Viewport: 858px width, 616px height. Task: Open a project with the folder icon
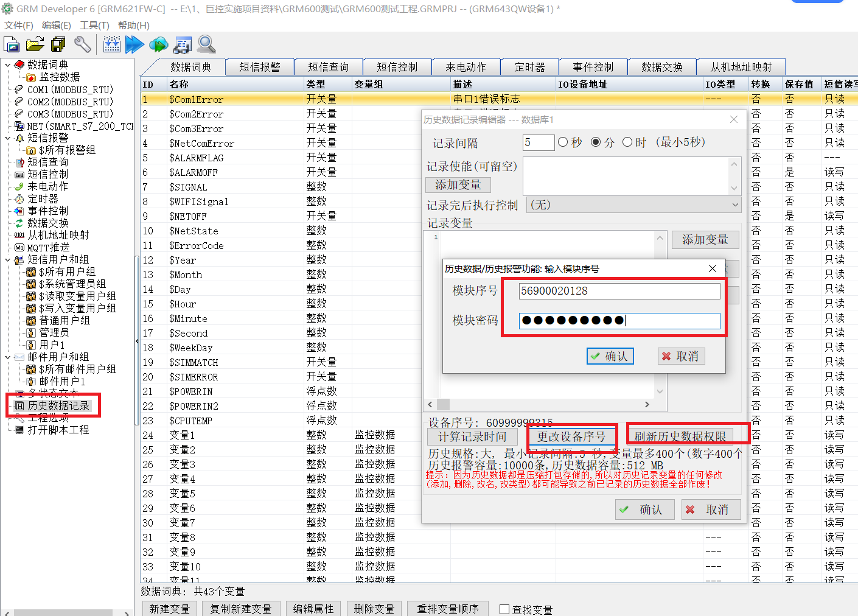pos(35,44)
